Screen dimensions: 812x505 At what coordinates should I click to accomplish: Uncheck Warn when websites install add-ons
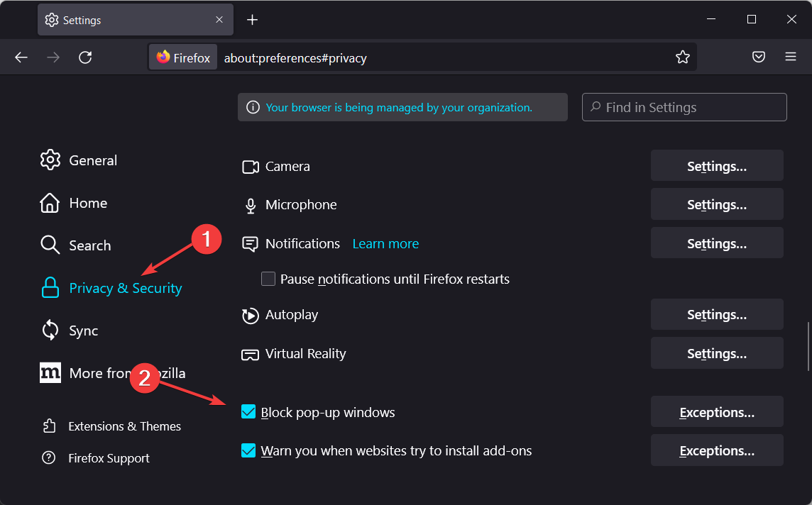(248, 450)
